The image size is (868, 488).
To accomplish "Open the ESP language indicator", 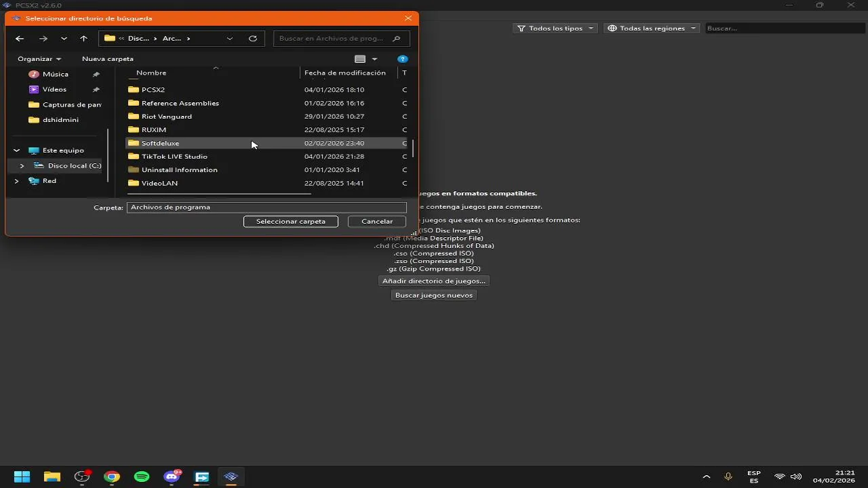I will pyautogui.click(x=754, y=476).
